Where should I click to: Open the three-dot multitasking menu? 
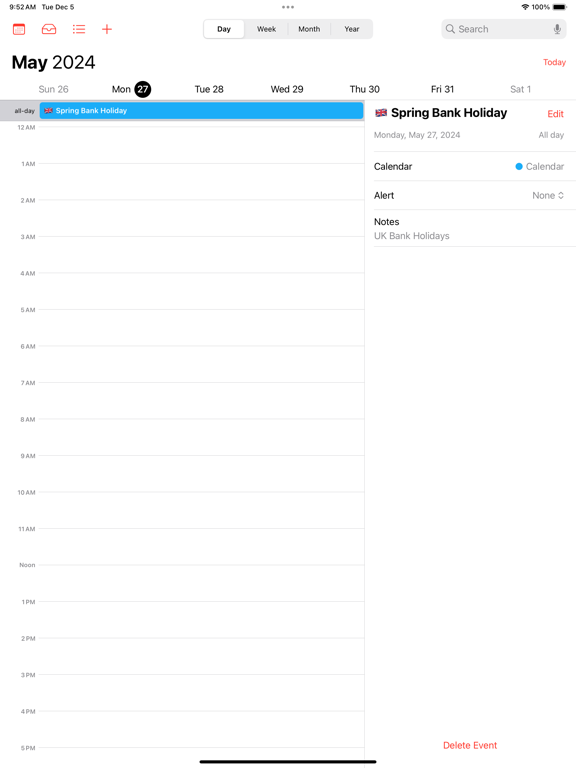point(288,7)
